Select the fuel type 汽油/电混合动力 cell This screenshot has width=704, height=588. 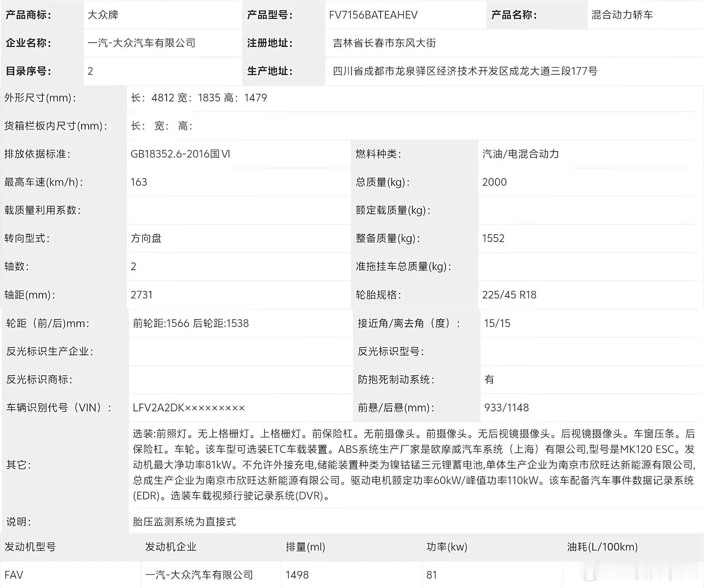(x=588, y=154)
